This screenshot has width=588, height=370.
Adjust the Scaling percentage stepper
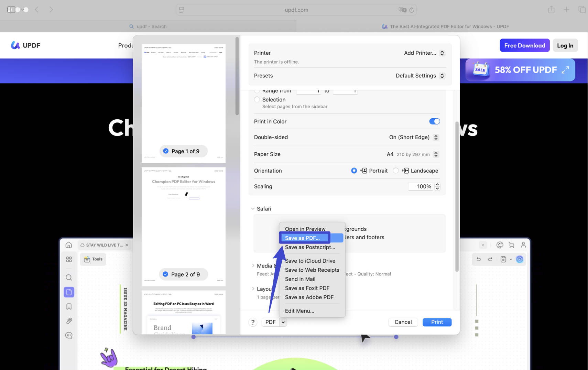[437, 186]
